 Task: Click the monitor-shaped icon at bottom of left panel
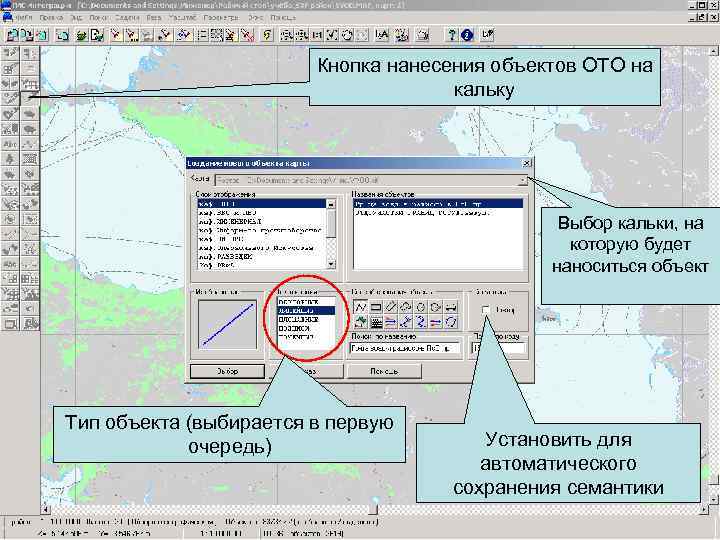(x=10, y=324)
